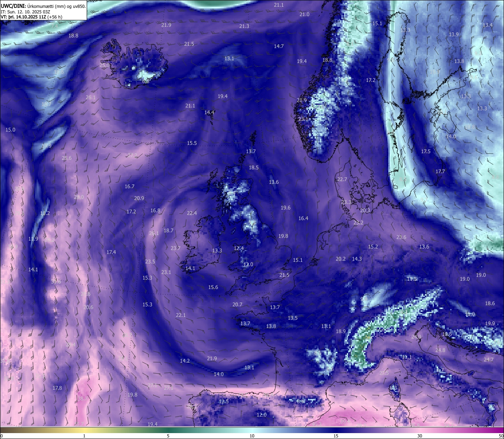Select the 24.7 value label
Screen dimensions: 504x439
click(x=488, y=359)
